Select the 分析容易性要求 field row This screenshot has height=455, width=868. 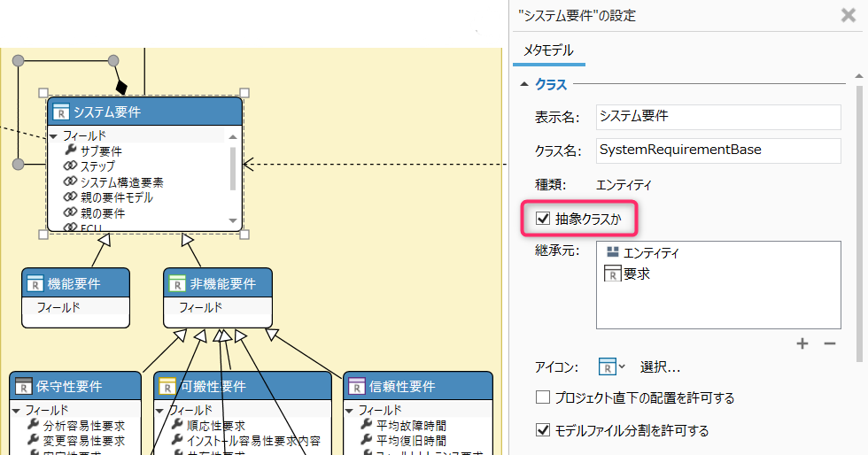76,425
